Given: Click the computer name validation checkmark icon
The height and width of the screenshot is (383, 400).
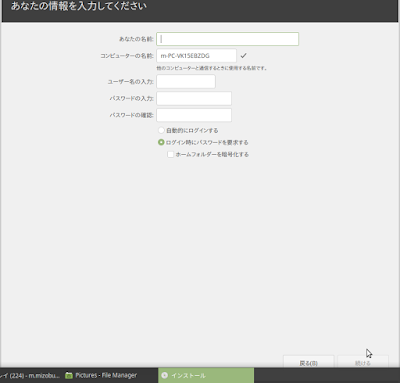Looking at the screenshot, I should click(244, 56).
